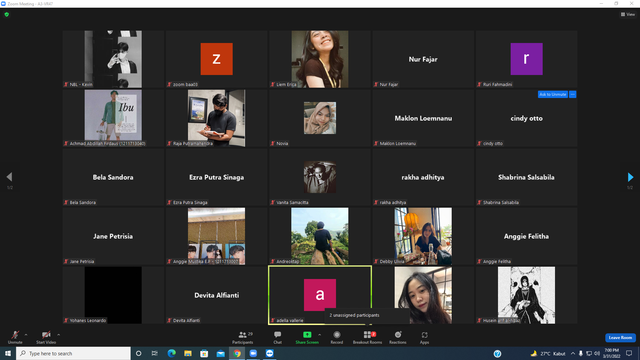Open more options on cindy otto tile
This screenshot has width=640, height=360.
[573, 94]
